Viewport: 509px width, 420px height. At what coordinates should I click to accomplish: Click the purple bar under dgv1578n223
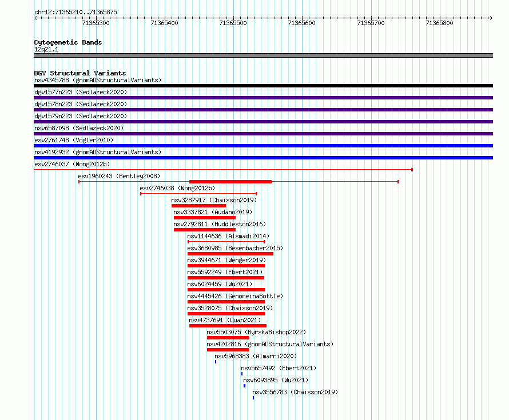[263, 110]
